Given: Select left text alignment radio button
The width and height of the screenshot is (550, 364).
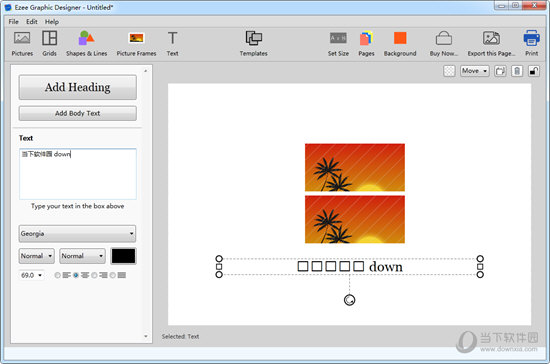Looking at the screenshot, I should [58, 275].
